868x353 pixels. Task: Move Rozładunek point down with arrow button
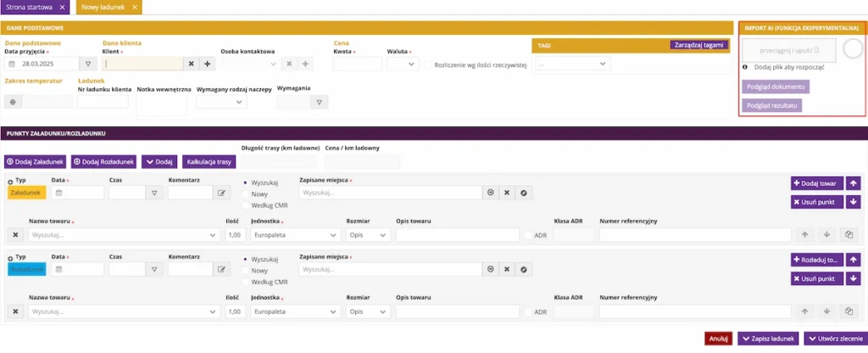pyautogui.click(x=853, y=278)
